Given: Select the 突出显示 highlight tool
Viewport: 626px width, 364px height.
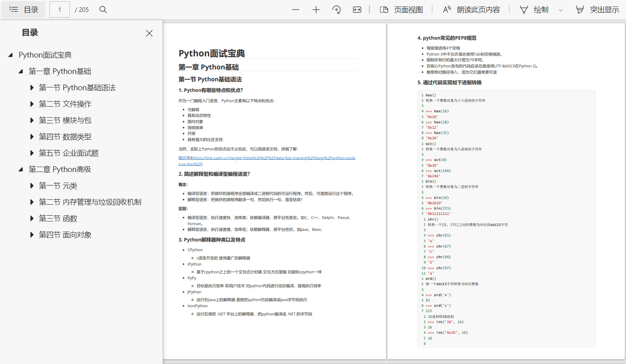Looking at the screenshot, I should click(597, 9).
